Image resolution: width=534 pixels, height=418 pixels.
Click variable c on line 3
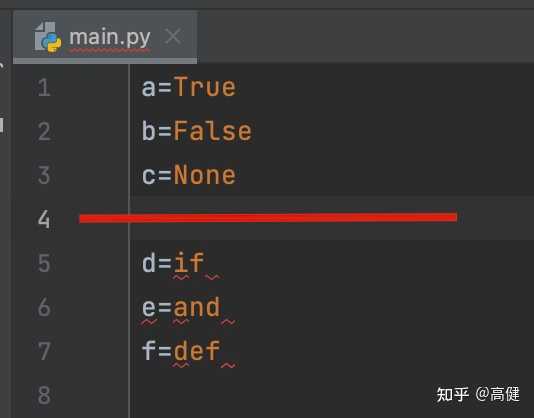(148, 176)
